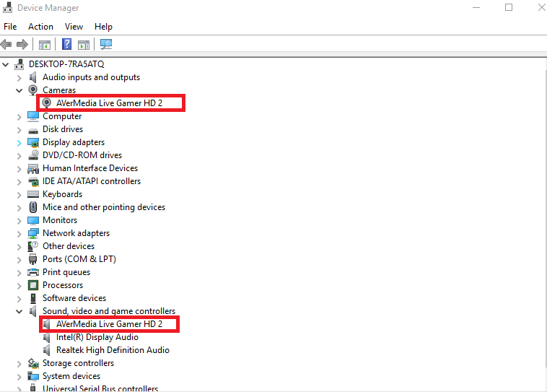The image size is (547, 392).
Task: Click the Cameras webcam category icon
Action: pyautogui.click(x=32, y=90)
